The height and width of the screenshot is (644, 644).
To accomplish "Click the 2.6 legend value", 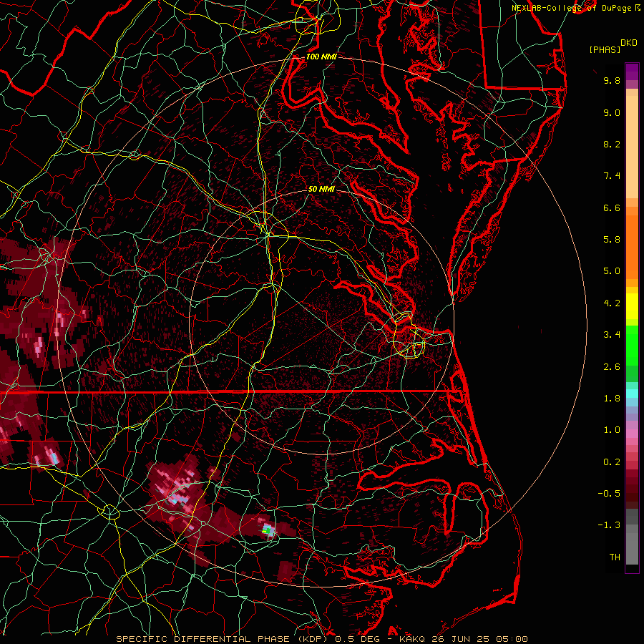I will 612,367.
